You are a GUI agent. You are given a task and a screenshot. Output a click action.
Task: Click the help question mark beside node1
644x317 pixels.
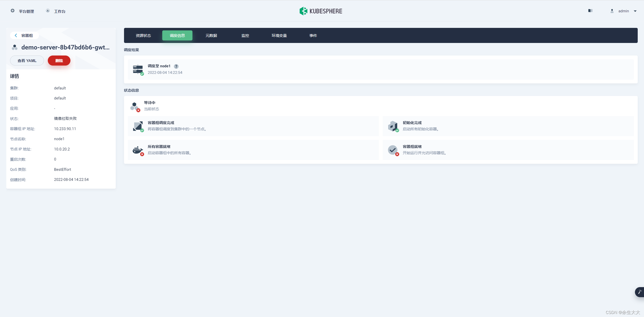pos(176,66)
